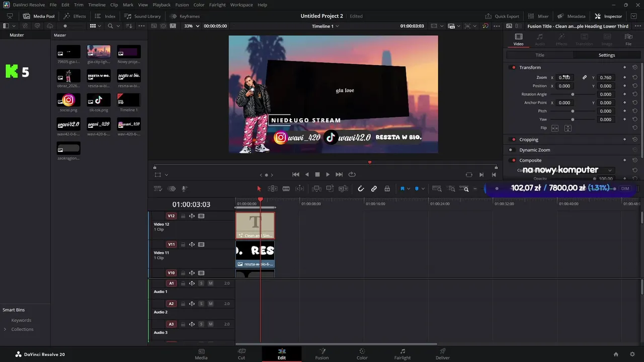Toggle timeline snapping magnet
Screen dimensions: 644x362
pyautogui.click(x=361, y=189)
